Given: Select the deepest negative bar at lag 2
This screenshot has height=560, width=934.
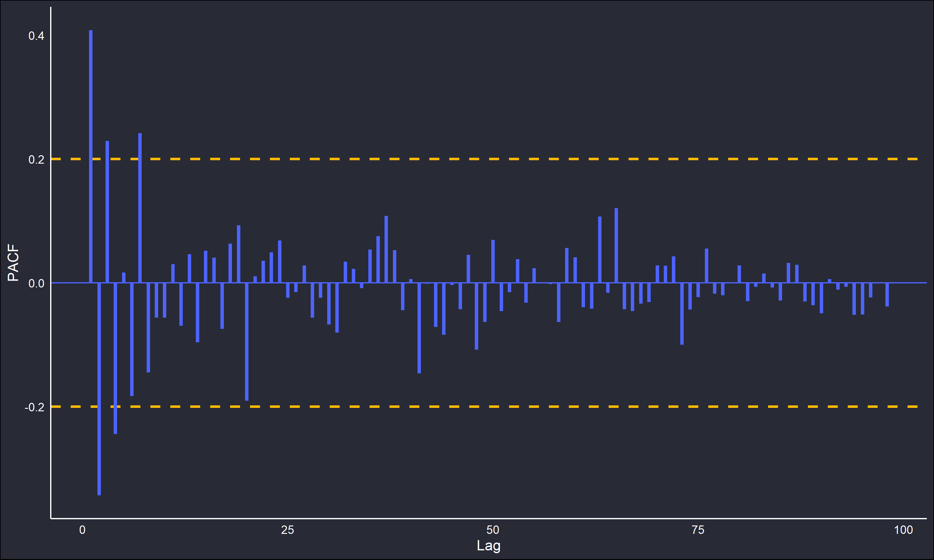Looking at the screenshot, I should click(x=99, y=389).
